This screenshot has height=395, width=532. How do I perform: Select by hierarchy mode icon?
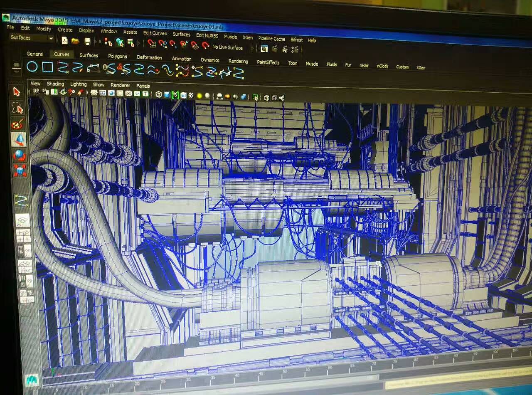point(108,42)
